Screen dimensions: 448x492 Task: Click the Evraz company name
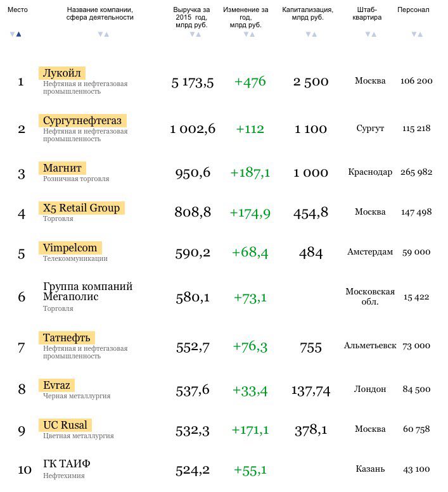(x=57, y=385)
